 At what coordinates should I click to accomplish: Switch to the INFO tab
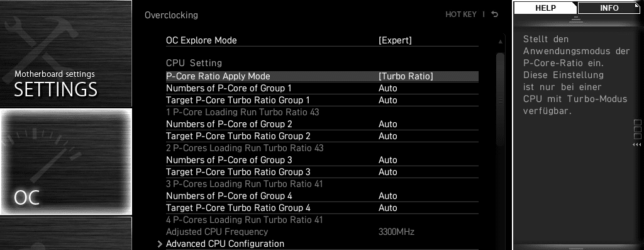tap(609, 8)
